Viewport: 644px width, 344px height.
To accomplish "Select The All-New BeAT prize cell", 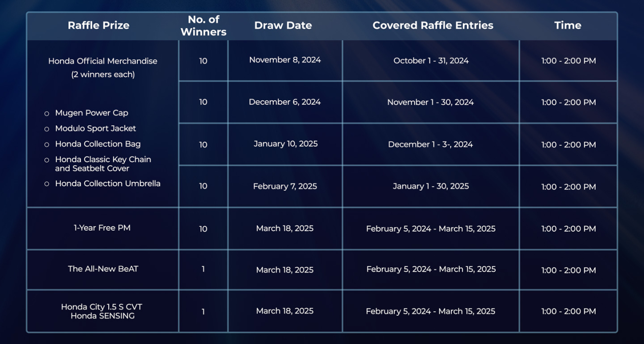I will click(x=103, y=269).
